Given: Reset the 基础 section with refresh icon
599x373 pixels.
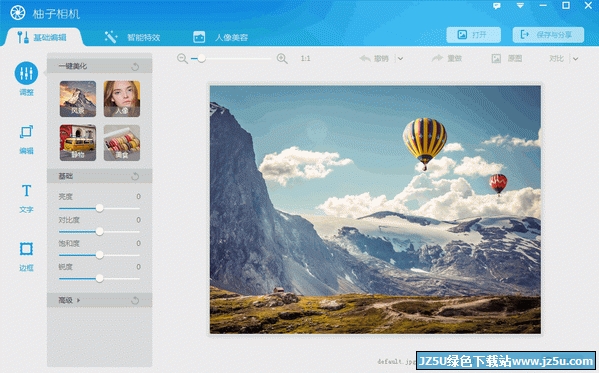Looking at the screenshot, I should tap(135, 176).
